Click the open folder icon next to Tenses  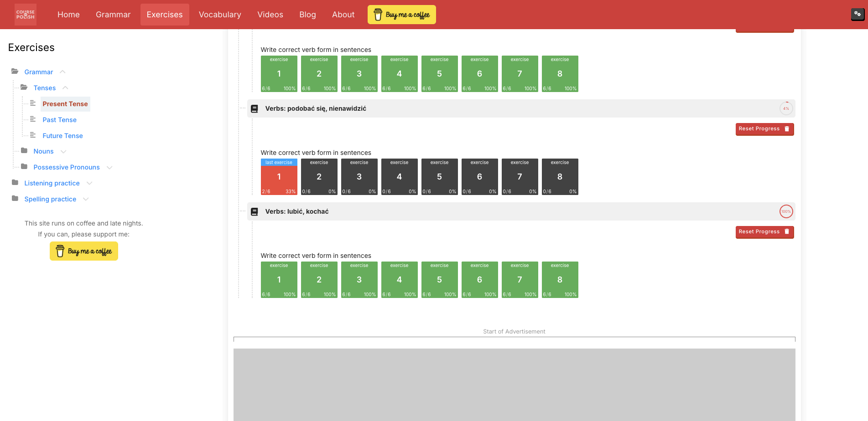pos(24,87)
